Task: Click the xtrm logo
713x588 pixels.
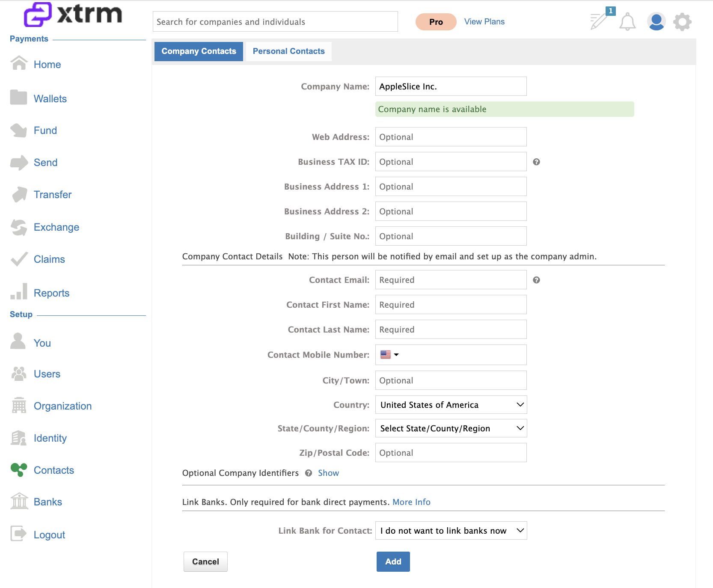Action: (73, 14)
